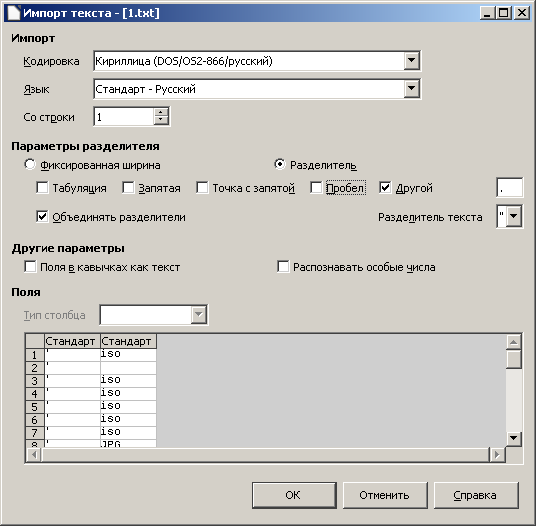The image size is (536, 526).
Task: Toggle the Пробел separator checkbox
Action: 316,188
